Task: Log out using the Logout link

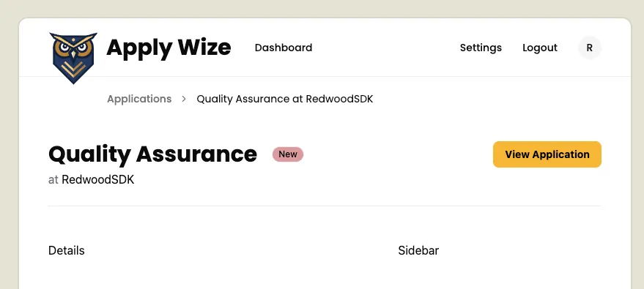Action: click(x=540, y=48)
